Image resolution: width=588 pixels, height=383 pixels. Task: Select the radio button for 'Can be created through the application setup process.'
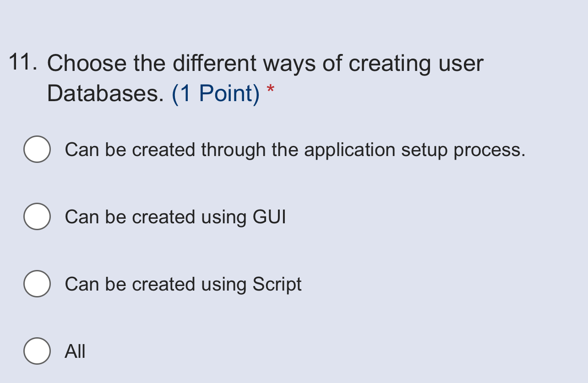click(x=37, y=149)
